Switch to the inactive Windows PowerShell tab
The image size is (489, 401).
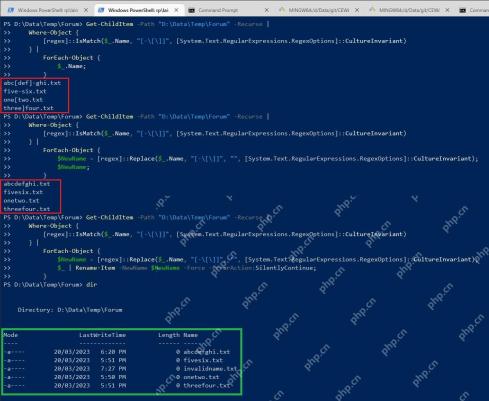47,10
